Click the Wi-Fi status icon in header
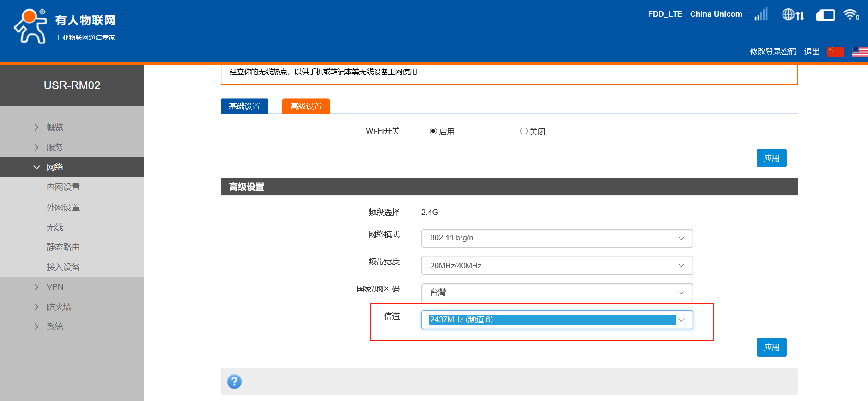This screenshot has height=401, width=868. [x=850, y=15]
